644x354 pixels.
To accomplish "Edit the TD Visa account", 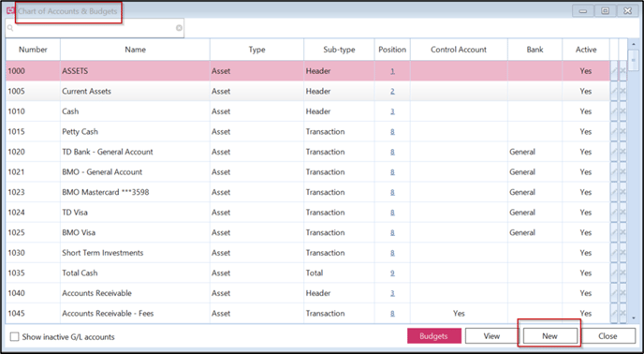I will [614, 212].
